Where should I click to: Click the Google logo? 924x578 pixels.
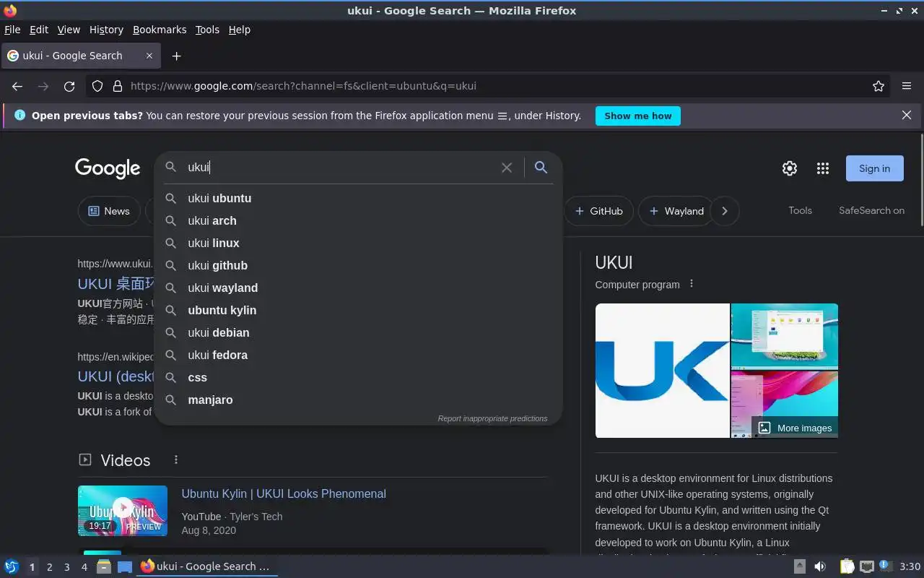108,168
